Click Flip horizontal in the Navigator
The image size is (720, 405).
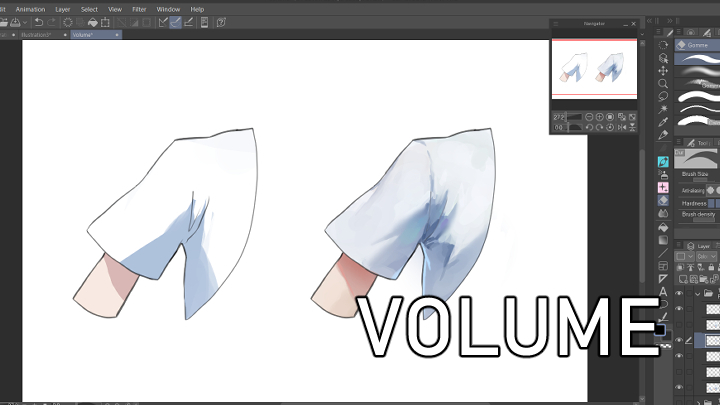[x=622, y=127]
